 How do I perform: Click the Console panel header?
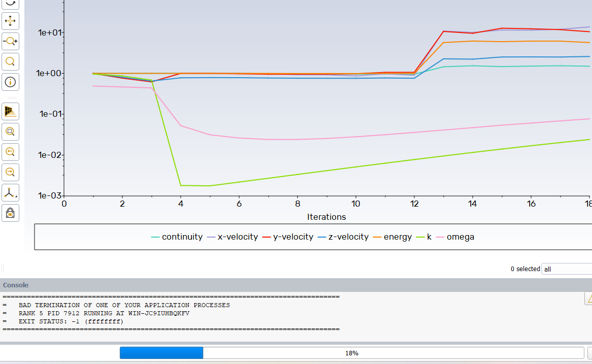point(296,285)
